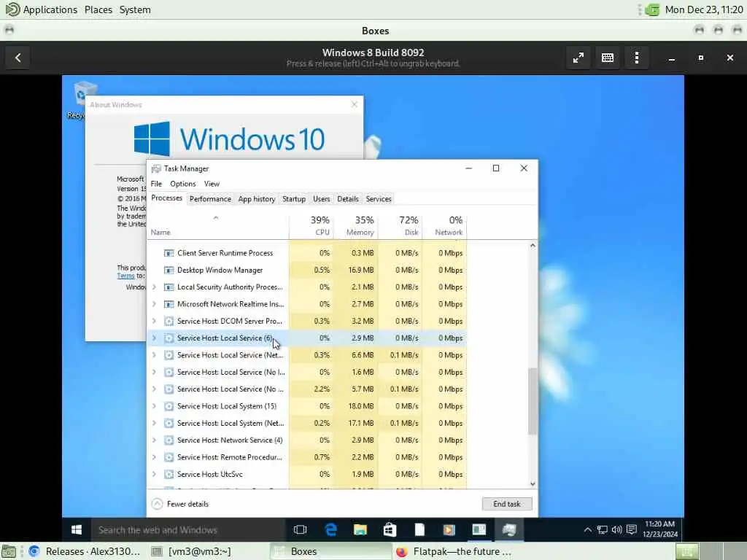Expand Service Host: Remote Procedure Call row
747x560 pixels.
tap(155, 457)
